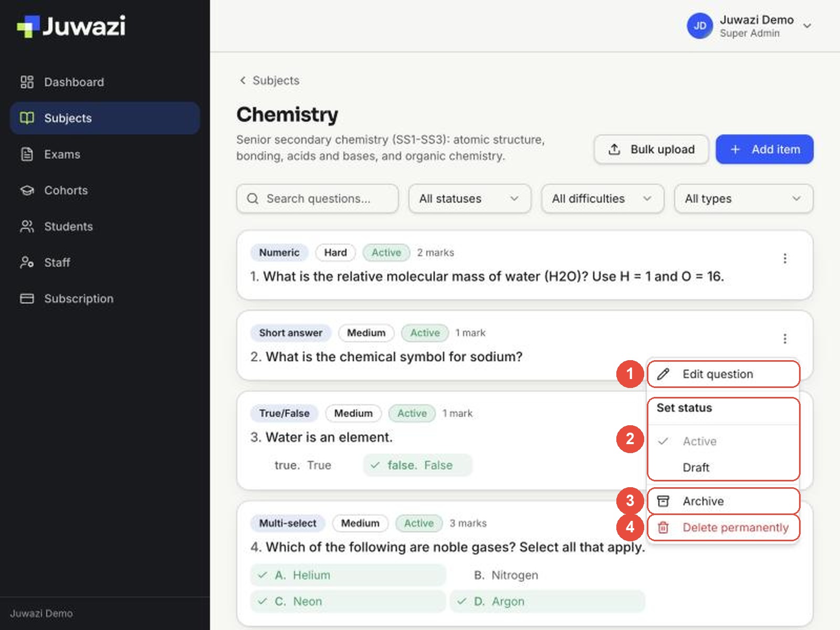Viewport: 840px width, 630px height.
Task: Click answer option 'D. Argon'
Action: click(x=547, y=601)
